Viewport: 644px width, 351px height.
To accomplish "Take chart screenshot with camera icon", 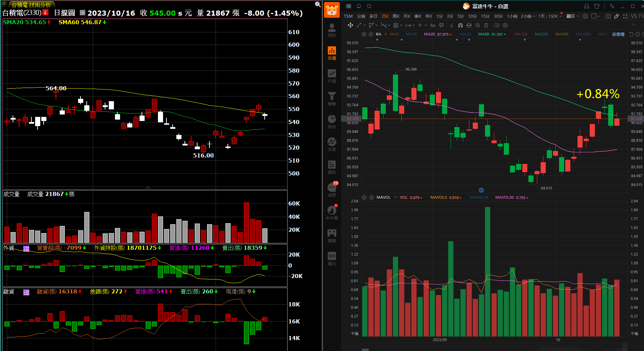I will point(608,16).
